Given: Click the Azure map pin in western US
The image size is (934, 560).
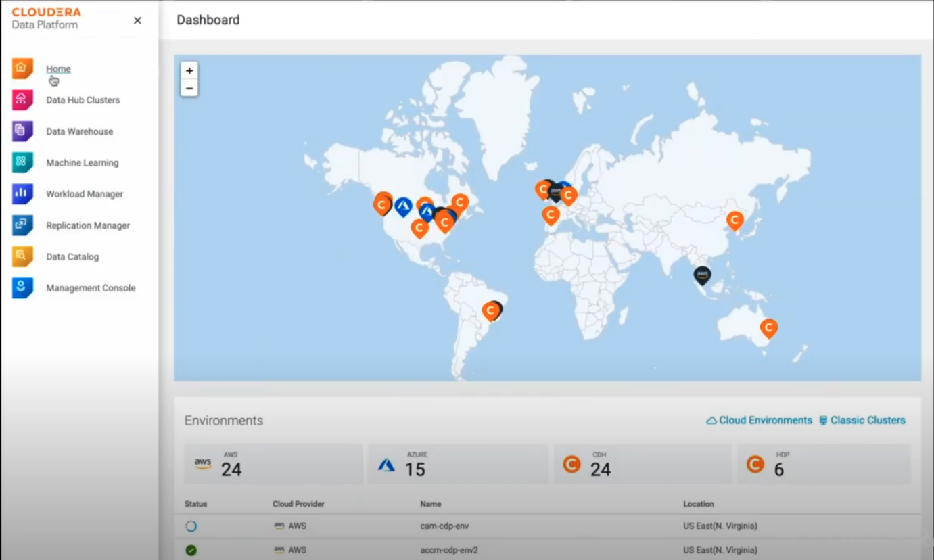Looking at the screenshot, I should click(x=403, y=206).
